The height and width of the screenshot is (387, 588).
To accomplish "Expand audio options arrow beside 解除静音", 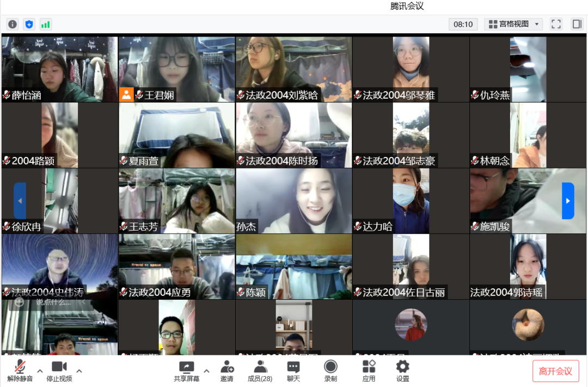I will point(40,371).
